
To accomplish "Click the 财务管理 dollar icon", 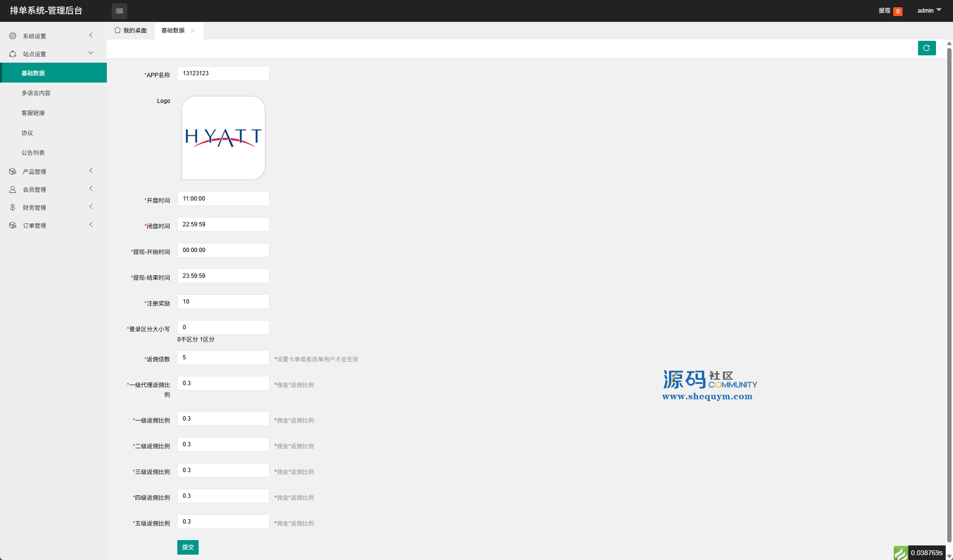I will tap(13, 207).
